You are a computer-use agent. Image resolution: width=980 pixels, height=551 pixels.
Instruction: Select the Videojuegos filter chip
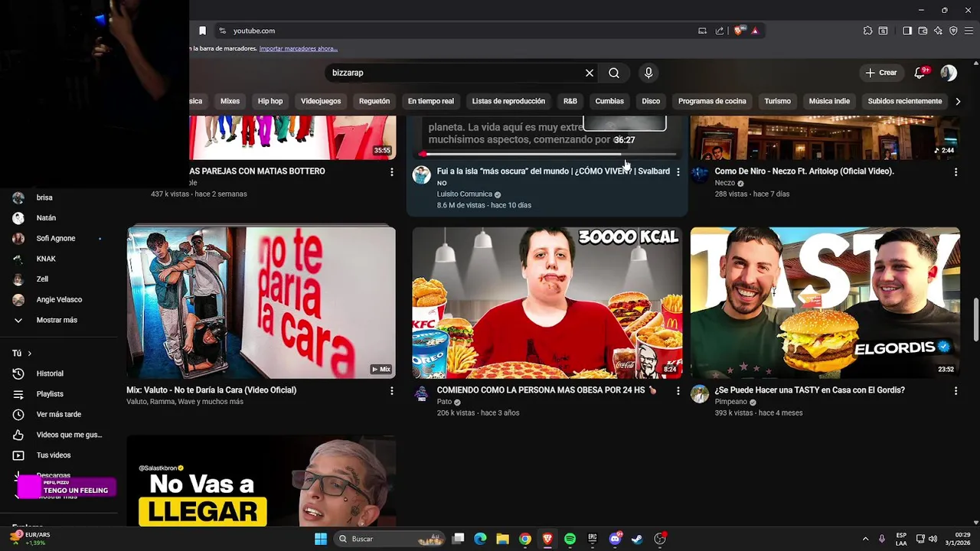tap(321, 101)
